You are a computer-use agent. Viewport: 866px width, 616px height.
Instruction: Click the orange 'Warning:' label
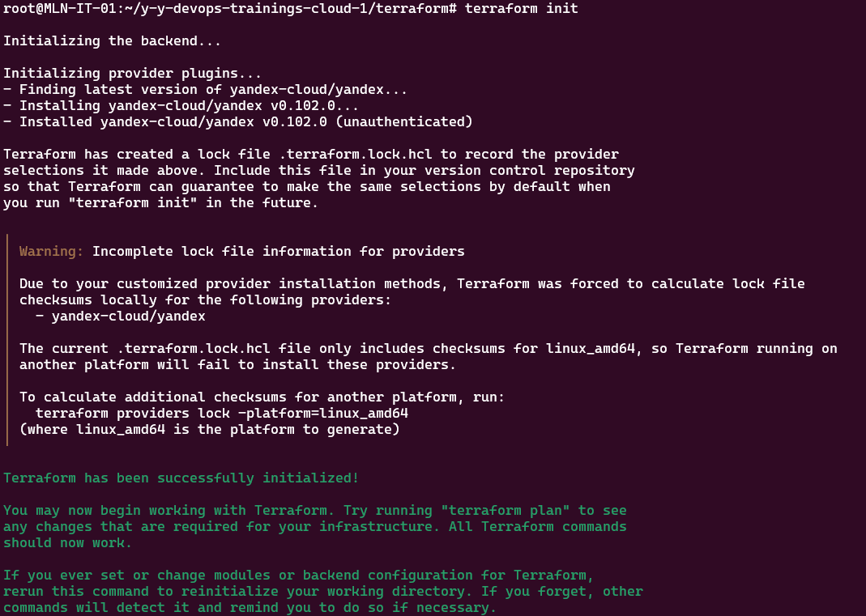[51, 251]
